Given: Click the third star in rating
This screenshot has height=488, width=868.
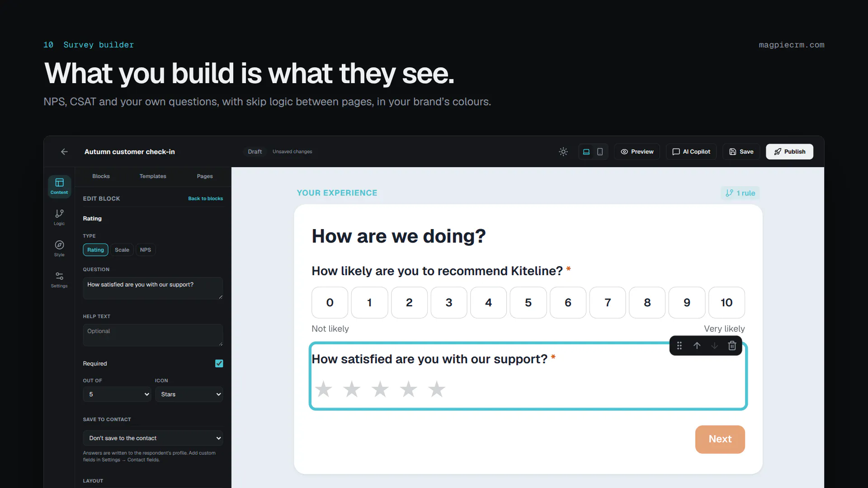Looking at the screenshot, I should coord(380,389).
